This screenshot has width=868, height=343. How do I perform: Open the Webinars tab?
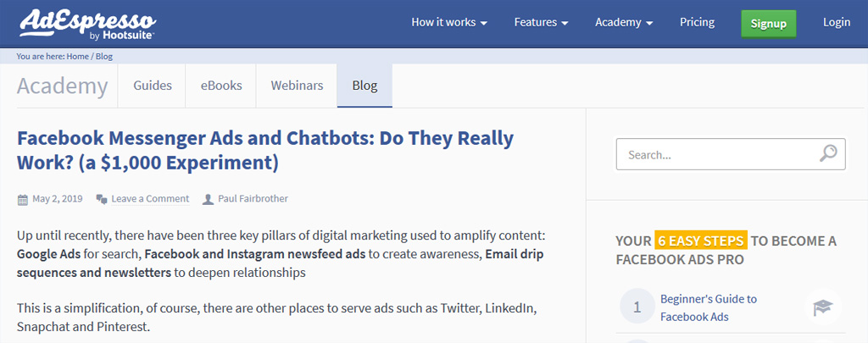point(297,86)
